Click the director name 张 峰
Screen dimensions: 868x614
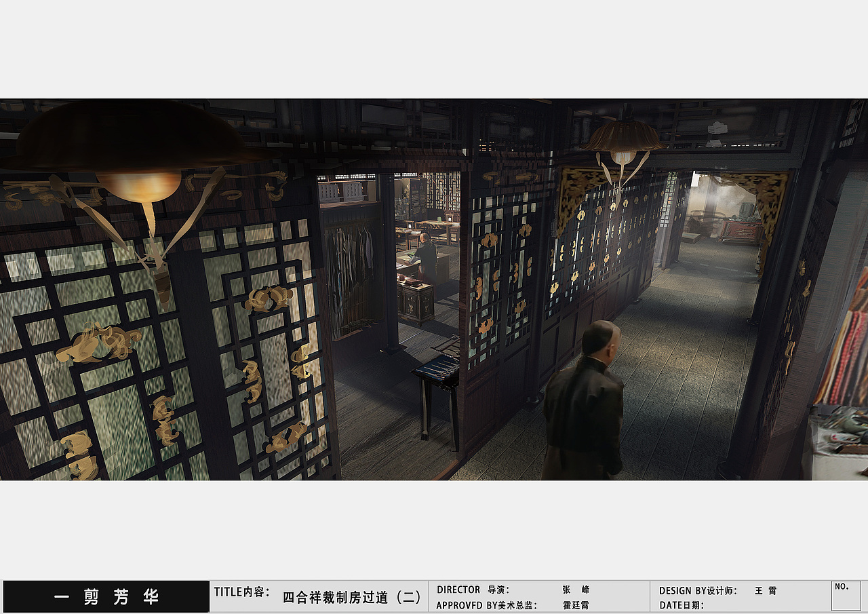[x=576, y=590]
